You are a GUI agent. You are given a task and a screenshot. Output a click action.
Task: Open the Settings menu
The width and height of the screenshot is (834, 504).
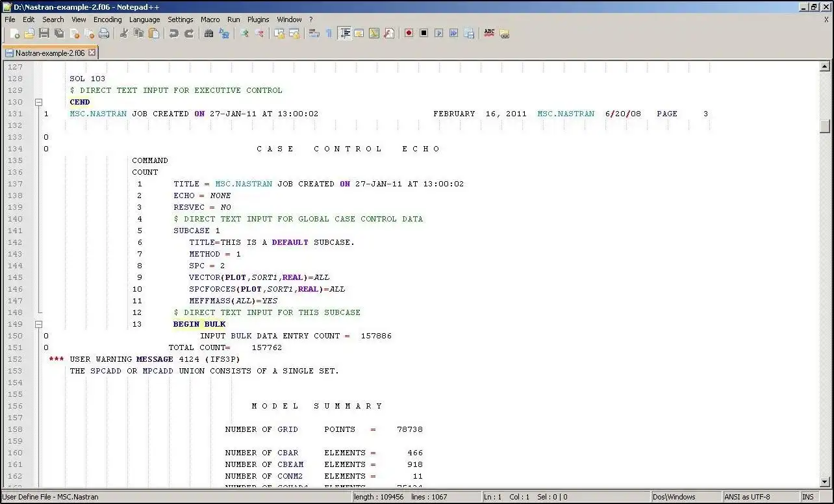tap(181, 19)
